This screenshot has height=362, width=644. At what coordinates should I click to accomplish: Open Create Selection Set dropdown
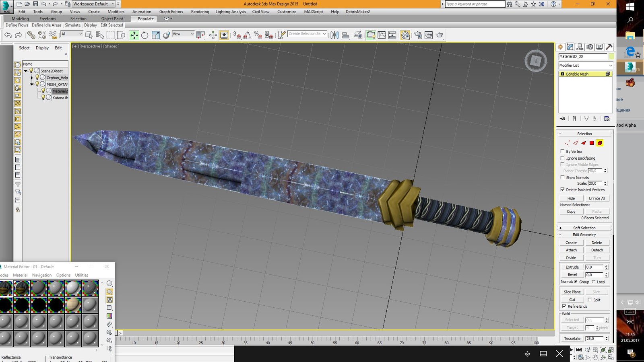click(307, 34)
